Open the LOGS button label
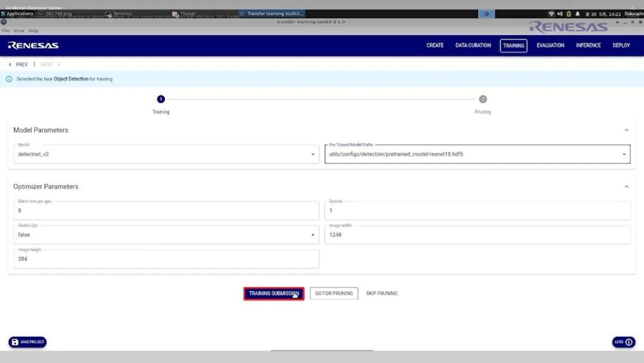Viewport: 644px width, 363px height. (x=618, y=342)
